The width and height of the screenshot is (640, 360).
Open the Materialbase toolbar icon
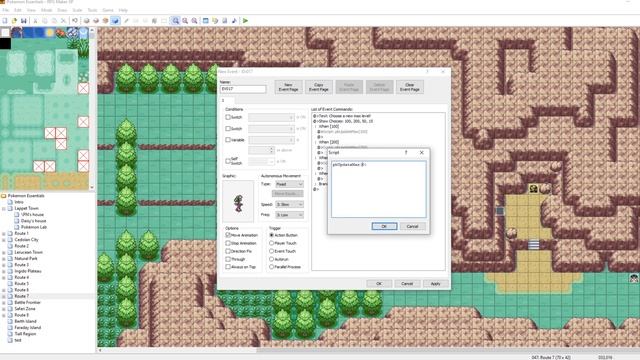[215, 20]
